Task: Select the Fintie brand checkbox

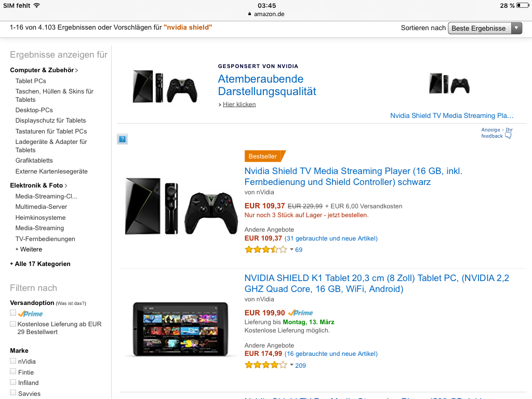Action: pos(13,371)
